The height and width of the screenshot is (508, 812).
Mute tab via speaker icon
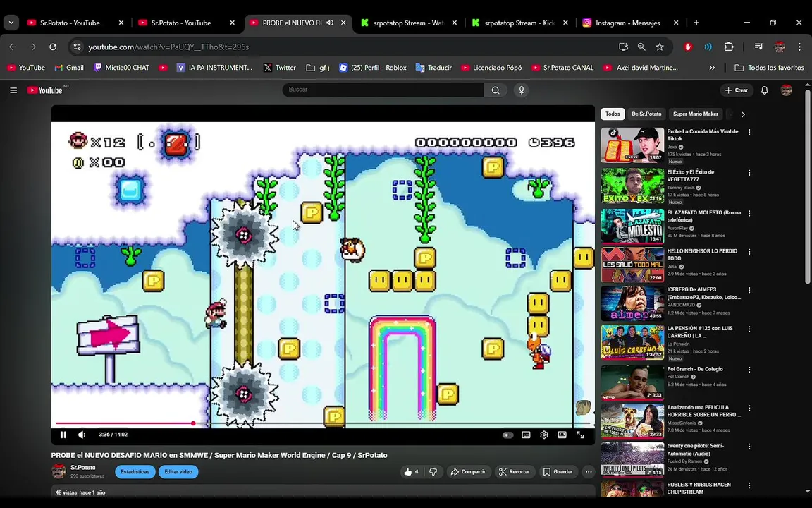330,23
